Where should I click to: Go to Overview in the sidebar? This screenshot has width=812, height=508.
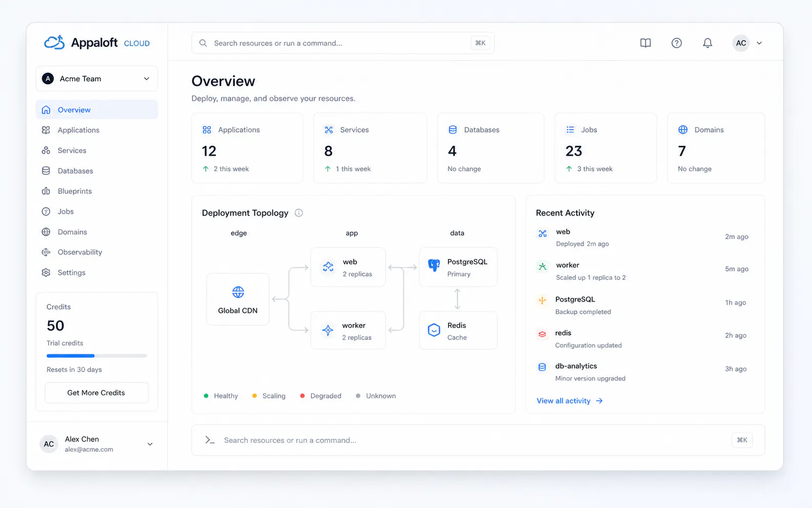(x=97, y=110)
